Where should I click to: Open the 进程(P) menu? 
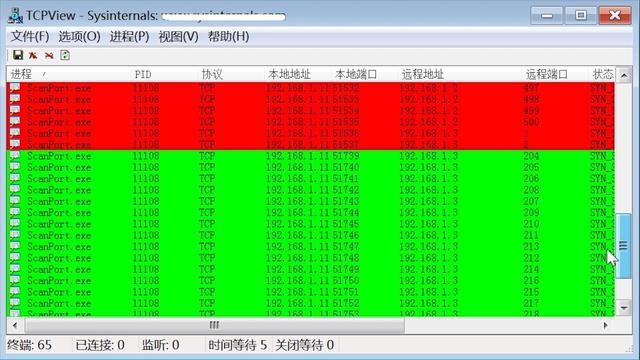(x=129, y=36)
